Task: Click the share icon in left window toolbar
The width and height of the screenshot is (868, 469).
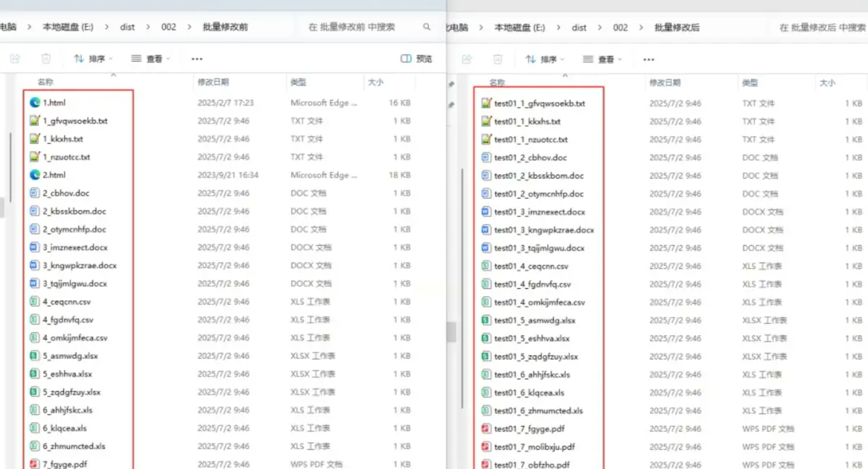Action: coord(15,58)
